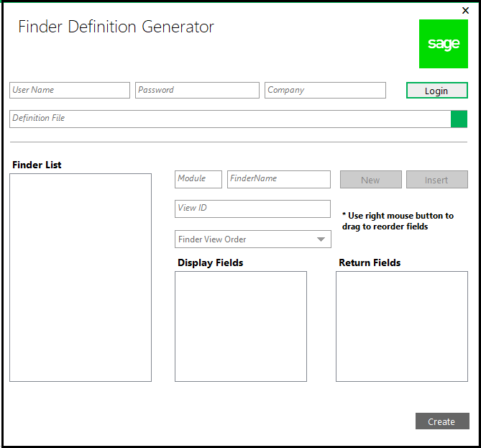Click the 'Finder List' label
The width and height of the screenshot is (481, 448).
click(x=37, y=165)
